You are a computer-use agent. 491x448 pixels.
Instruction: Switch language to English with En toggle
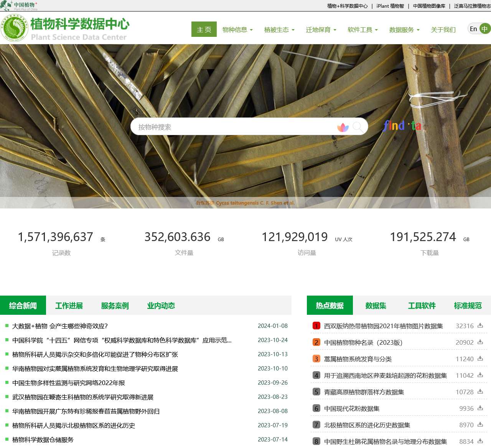tap(473, 29)
